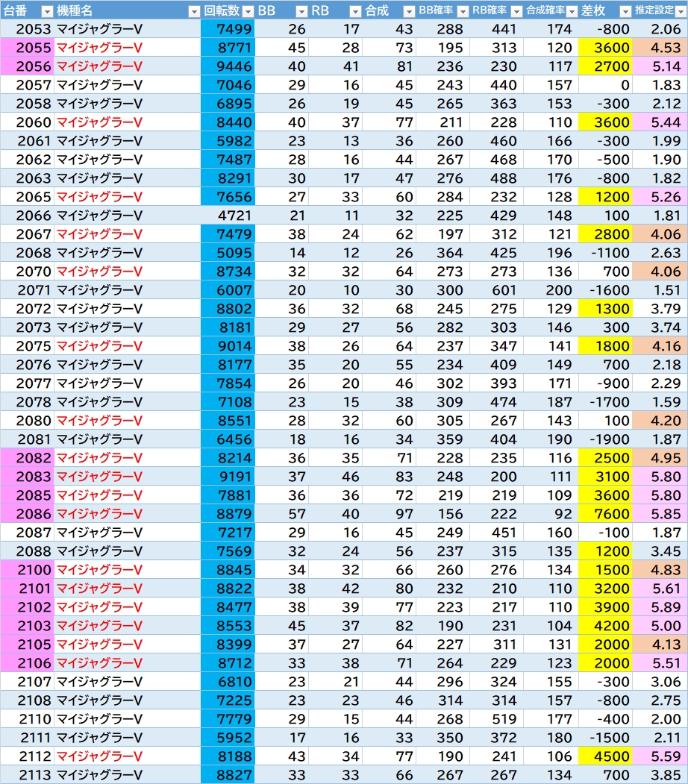Click the white 回転数 cell 4721

[228, 216]
